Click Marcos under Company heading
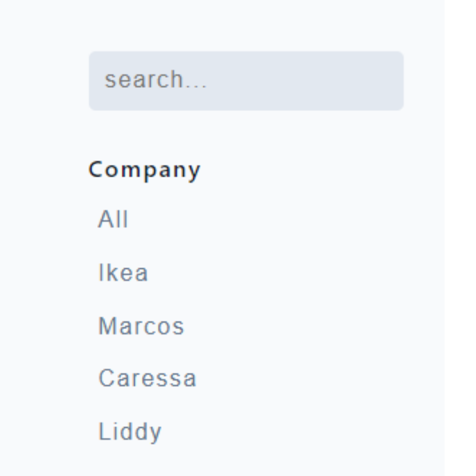 141,326
